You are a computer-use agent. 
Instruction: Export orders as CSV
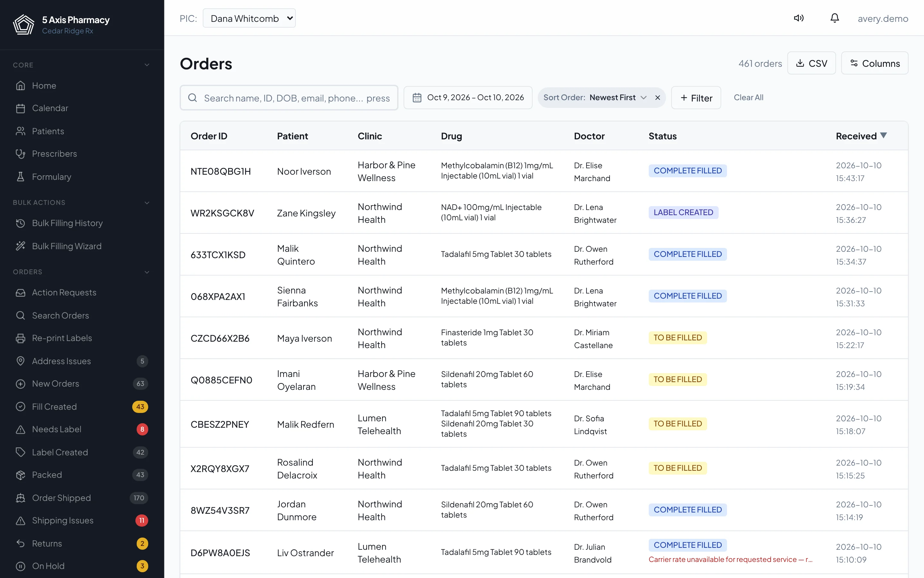[811, 63]
